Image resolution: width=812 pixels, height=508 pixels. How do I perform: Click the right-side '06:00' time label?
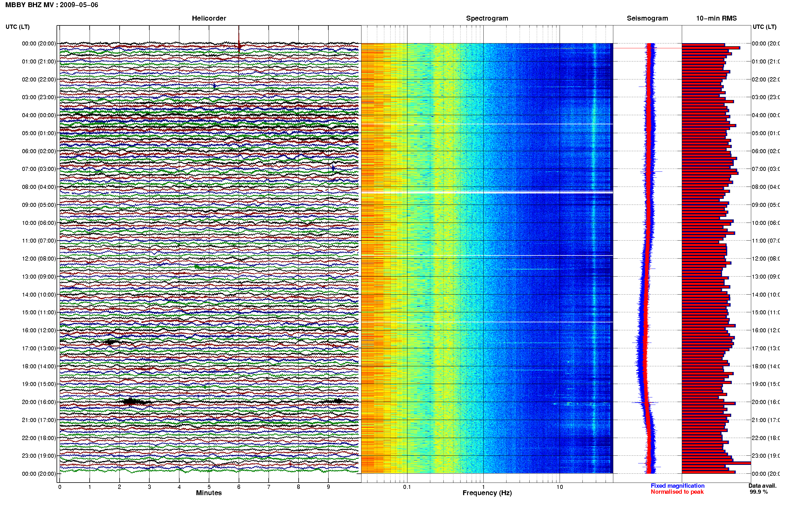point(765,151)
